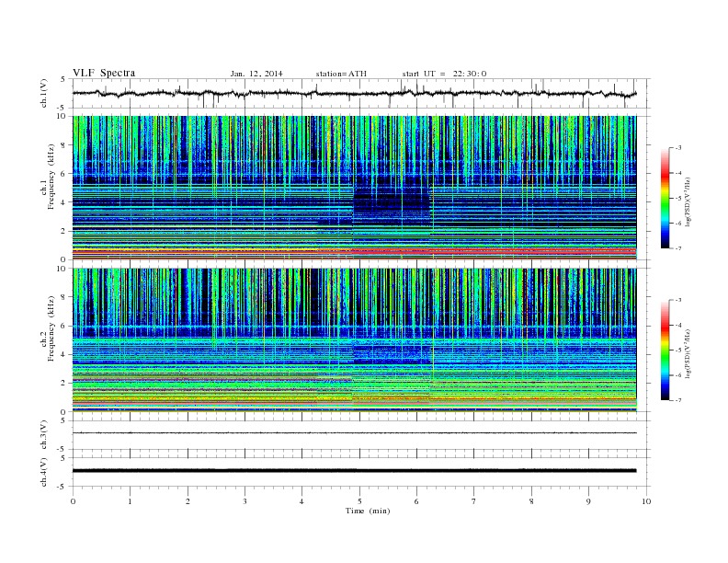Click inside the ch.1 spectrogram panel
The width and height of the screenshot is (728, 563).
tap(354, 188)
